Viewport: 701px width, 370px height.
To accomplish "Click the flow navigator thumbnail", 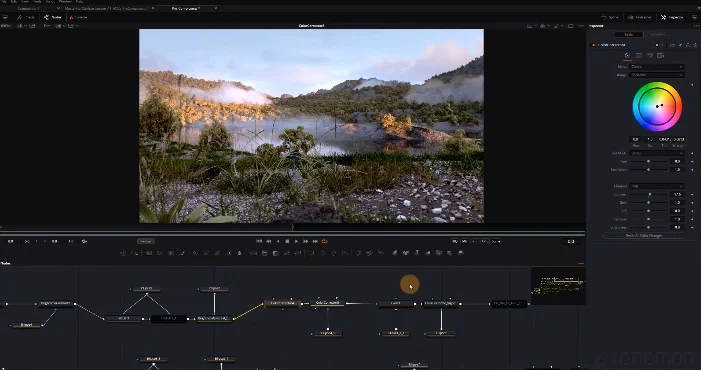I will pos(558,286).
